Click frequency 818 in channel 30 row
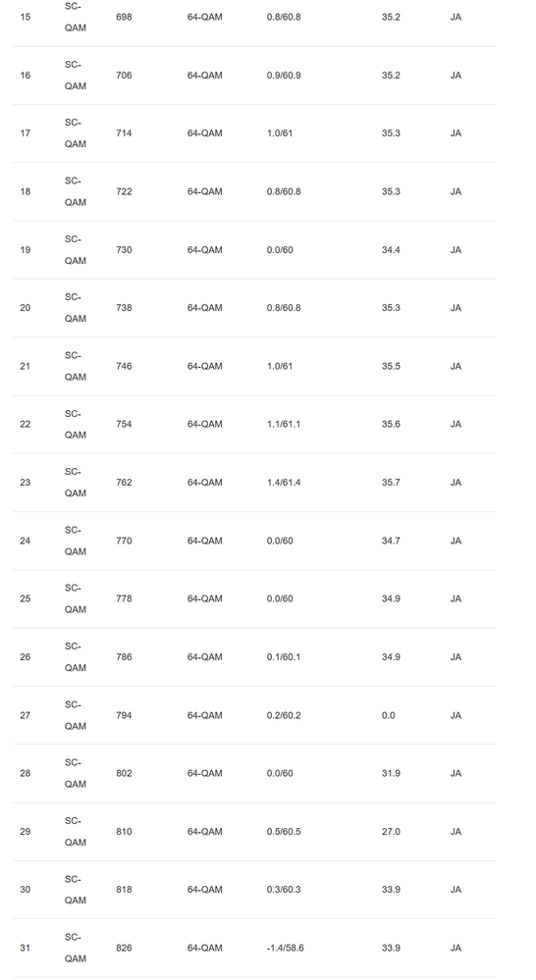This screenshot has height=980, width=536. pos(124,890)
